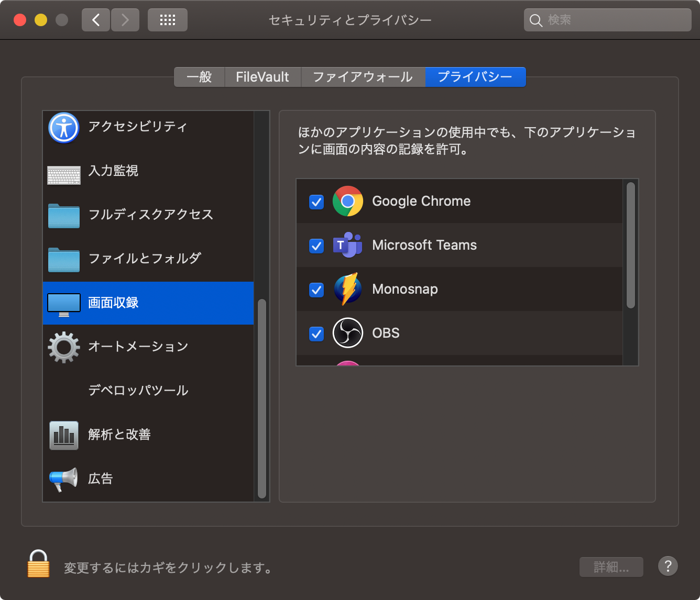
Task: Click the folder icon beside フルディスクアクセス
Action: click(64, 216)
